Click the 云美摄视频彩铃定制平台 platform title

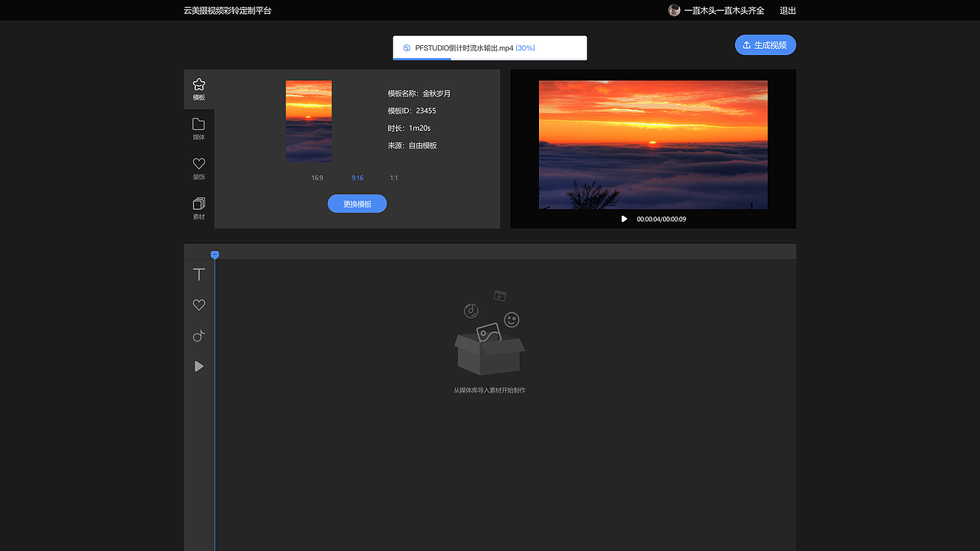227,11
